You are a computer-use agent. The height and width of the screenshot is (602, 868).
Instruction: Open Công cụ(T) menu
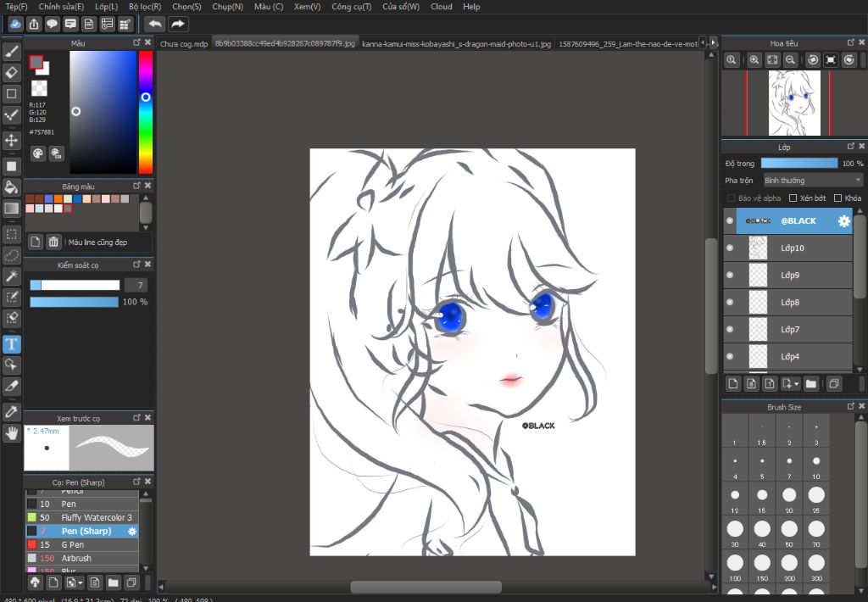352,7
